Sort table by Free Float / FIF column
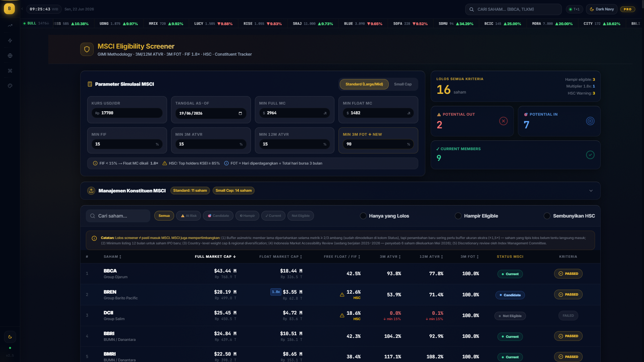 tap(342, 257)
